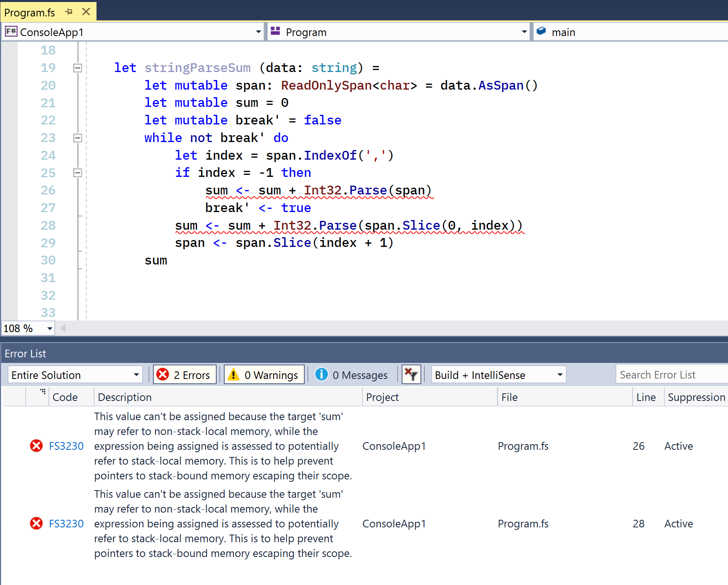
Task: Toggle the 2 Errors filter
Action: click(x=185, y=375)
